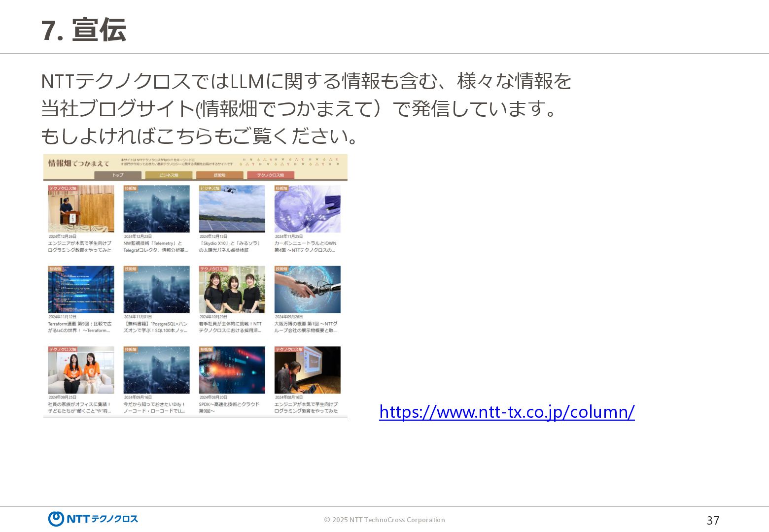
Task: Select the ビジネス畑 tab
Action: (169, 175)
